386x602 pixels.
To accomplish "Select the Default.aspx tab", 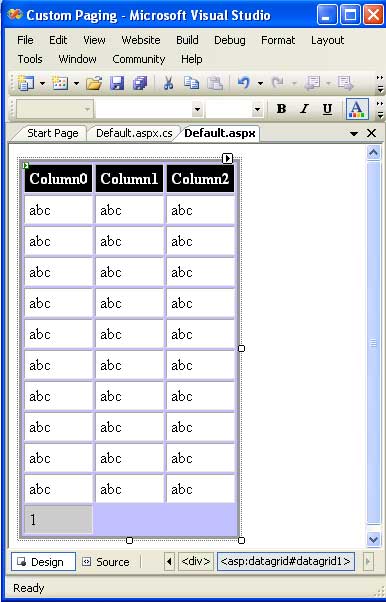I will (220, 133).
